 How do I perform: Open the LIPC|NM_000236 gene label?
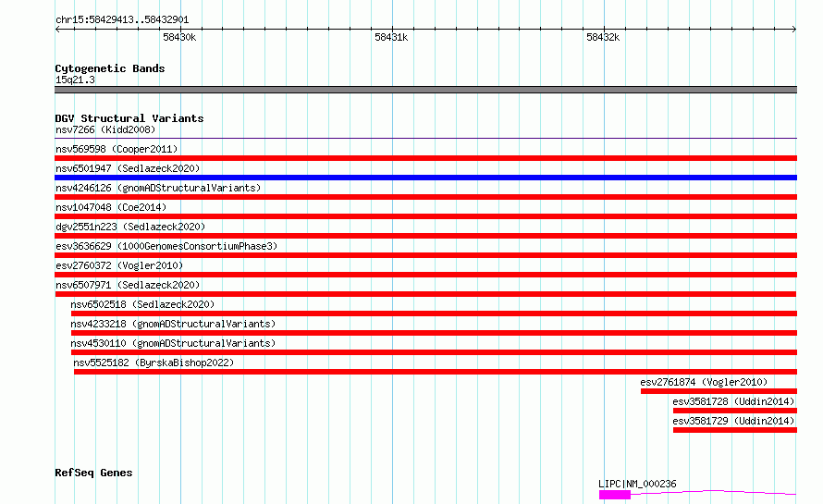637,484
